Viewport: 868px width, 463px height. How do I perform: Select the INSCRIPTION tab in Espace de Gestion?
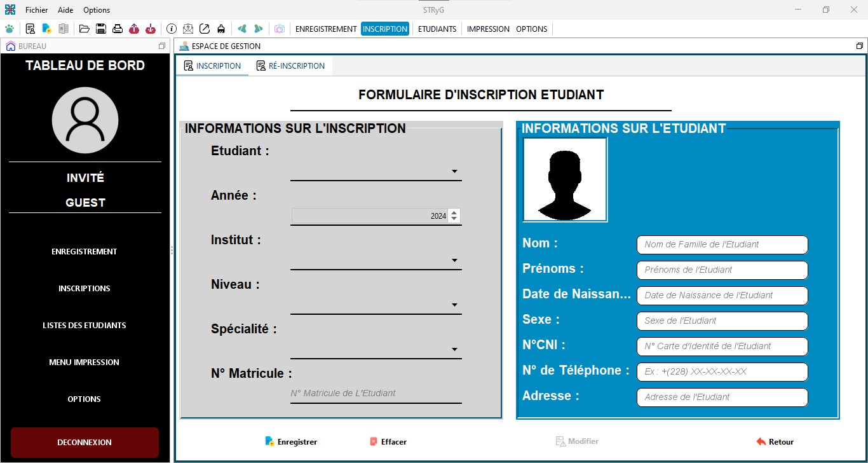point(212,66)
